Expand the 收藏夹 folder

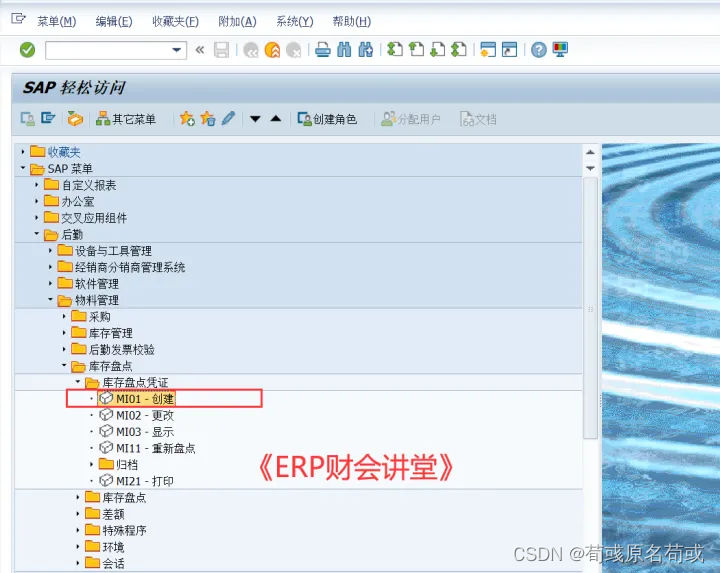[22, 152]
